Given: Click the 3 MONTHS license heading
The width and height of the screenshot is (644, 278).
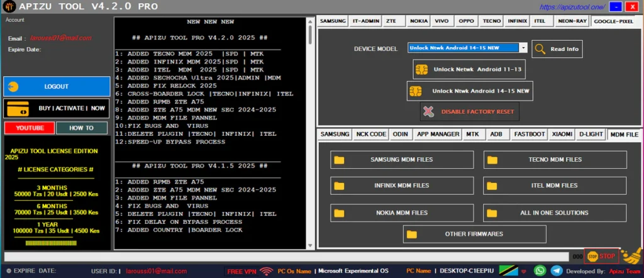Looking at the screenshot, I should pyautogui.click(x=52, y=187).
